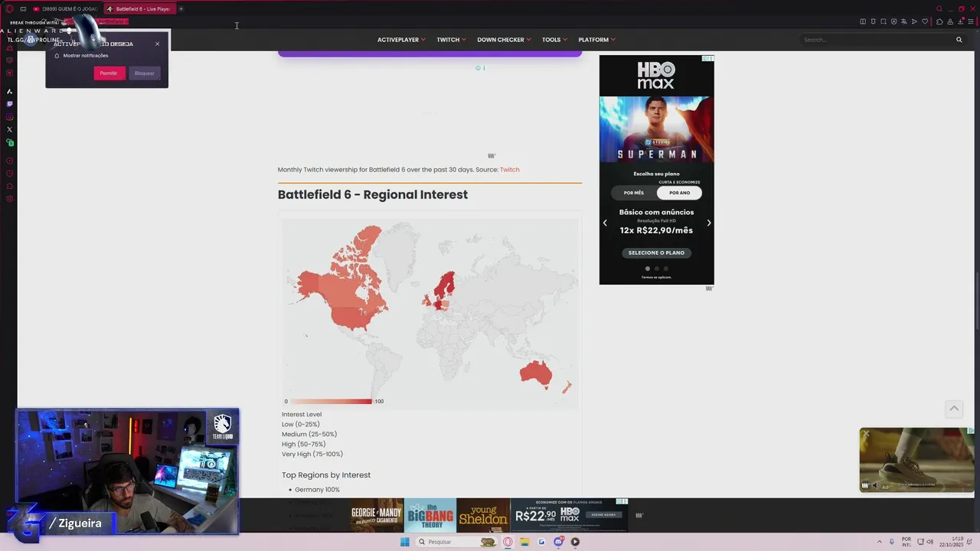The height and width of the screenshot is (551, 980).
Task: Click the translate page icon
Action: 904,21
